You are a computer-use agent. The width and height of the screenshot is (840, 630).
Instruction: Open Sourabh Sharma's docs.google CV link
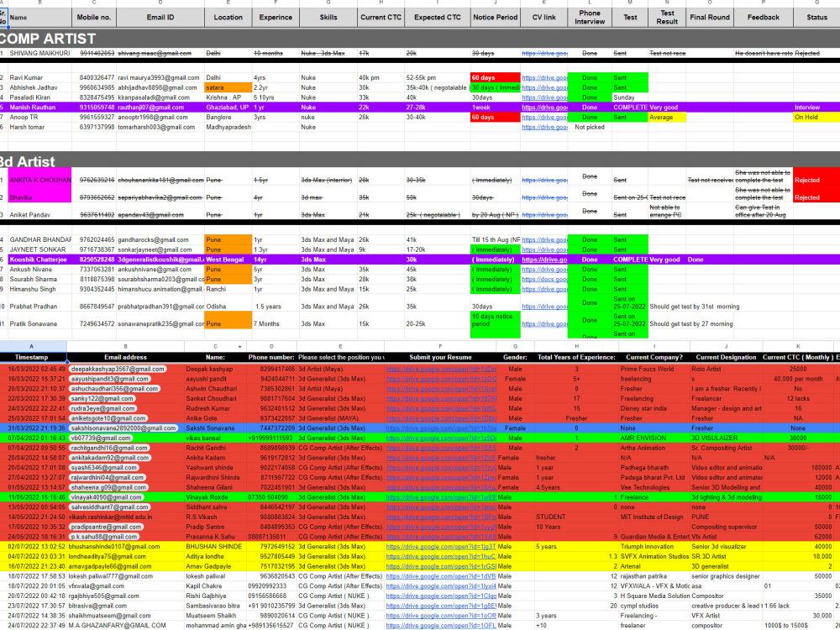click(x=544, y=279)
